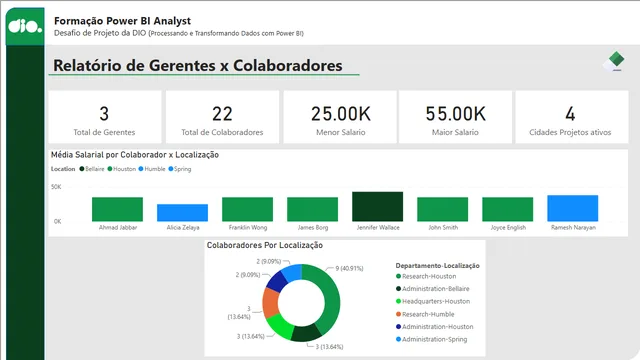The height and width of the screenshot is (360, 640).
Task: Click the 9 (40.91%) data label
Action: pos(349,269)
